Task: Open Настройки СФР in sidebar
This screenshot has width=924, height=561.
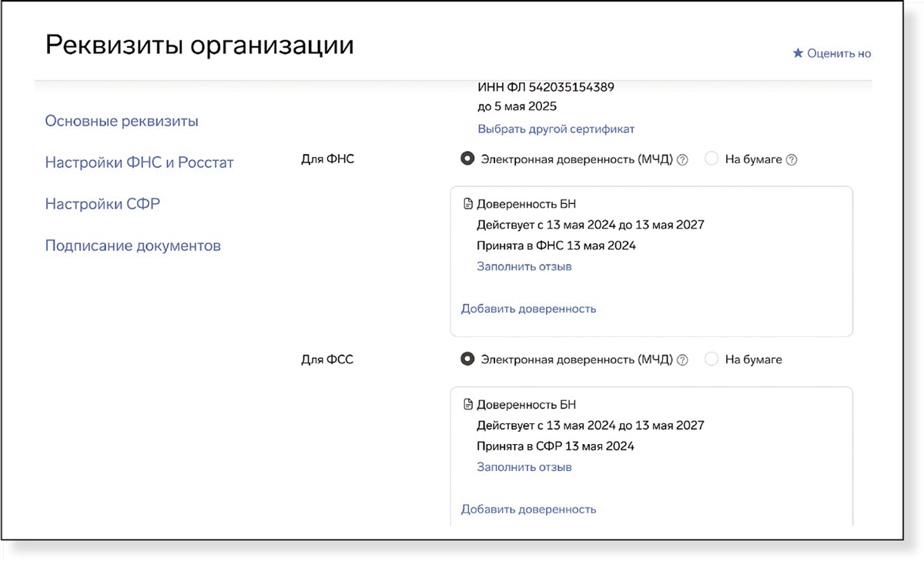Action: [102, 204]
